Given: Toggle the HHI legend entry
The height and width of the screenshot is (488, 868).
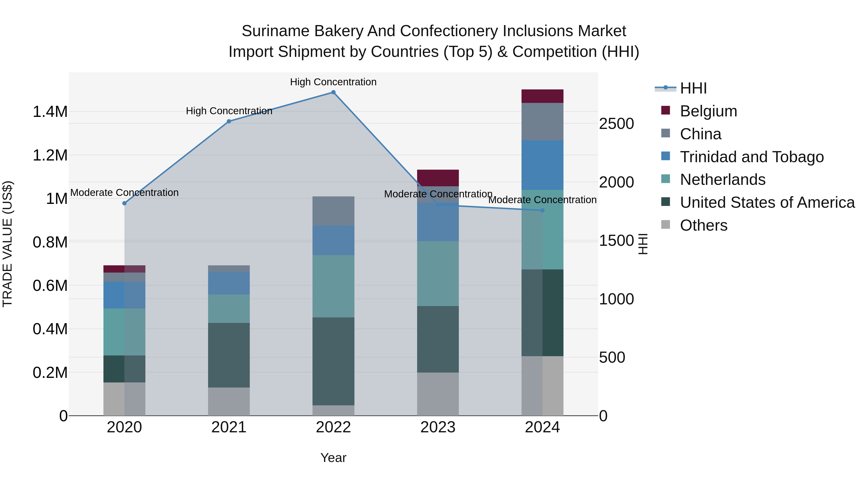Looking at the screenshot, I should pos(681,88).
